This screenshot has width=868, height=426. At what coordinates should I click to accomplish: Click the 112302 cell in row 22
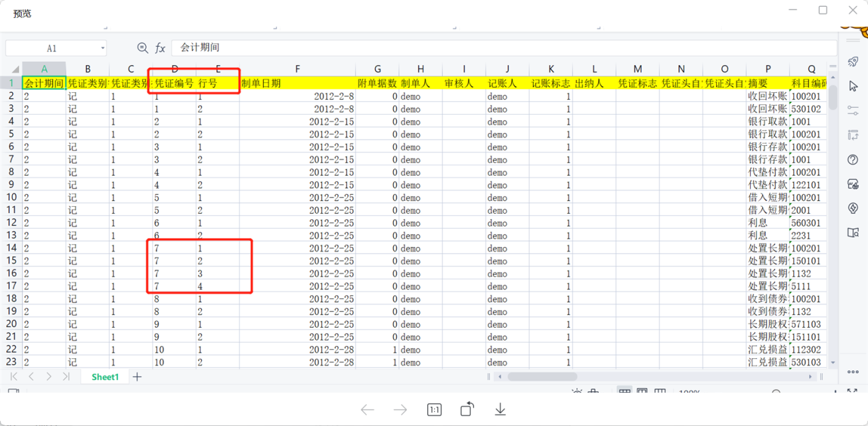[808, 349]
